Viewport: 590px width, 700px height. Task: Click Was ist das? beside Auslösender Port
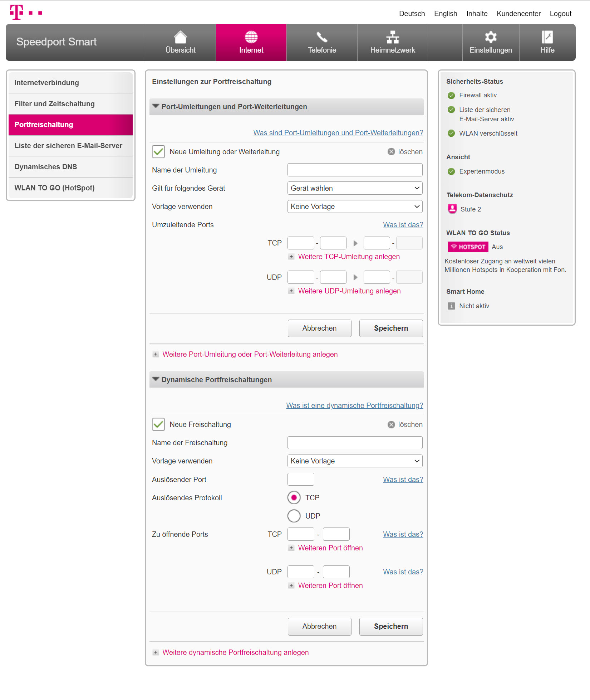403,480
